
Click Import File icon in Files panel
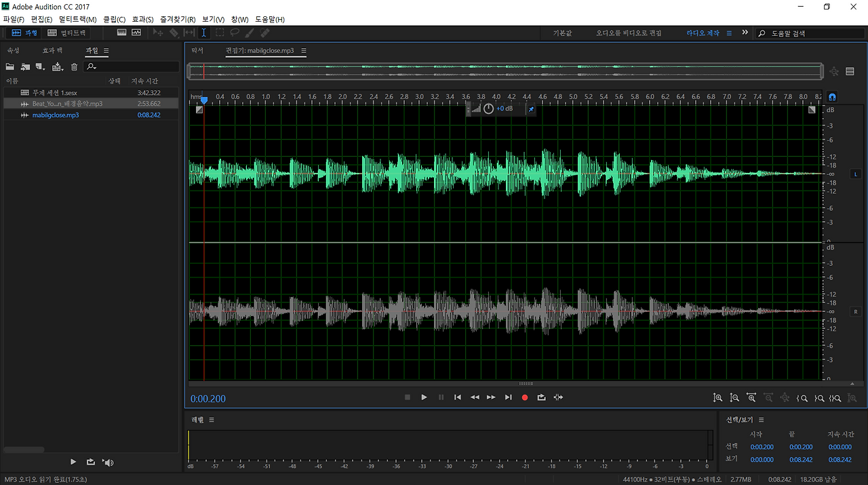coord(25,66)
